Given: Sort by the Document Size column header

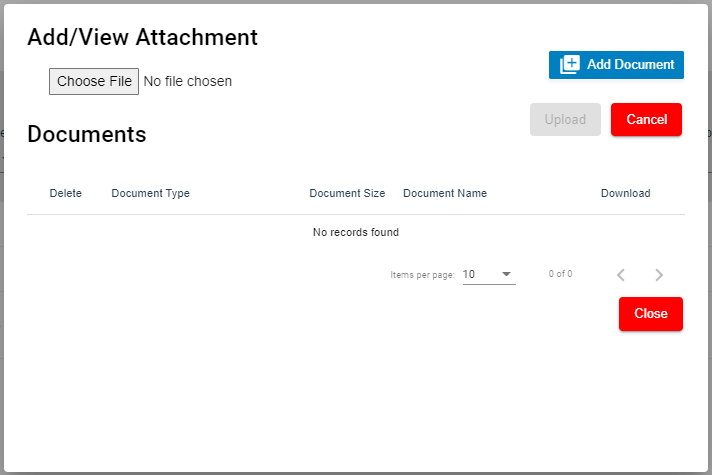Looking at the screenshot, I should (347, 194).
